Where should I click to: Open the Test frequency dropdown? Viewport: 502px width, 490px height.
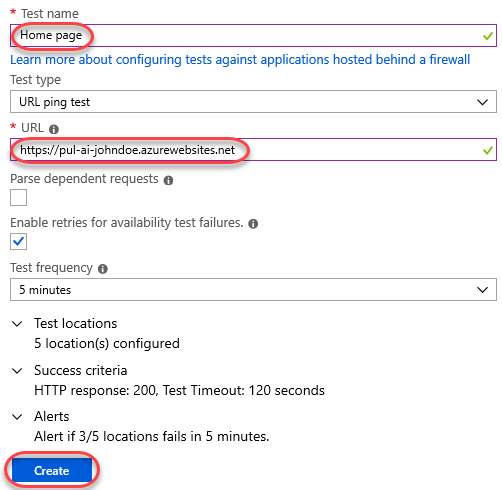(x=253, y=290)
